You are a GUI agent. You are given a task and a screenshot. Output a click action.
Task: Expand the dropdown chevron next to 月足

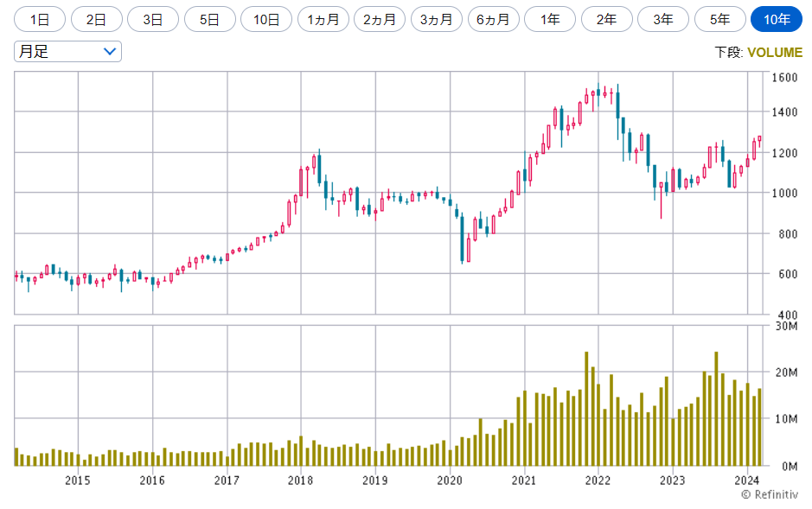(x=110, y=52)
